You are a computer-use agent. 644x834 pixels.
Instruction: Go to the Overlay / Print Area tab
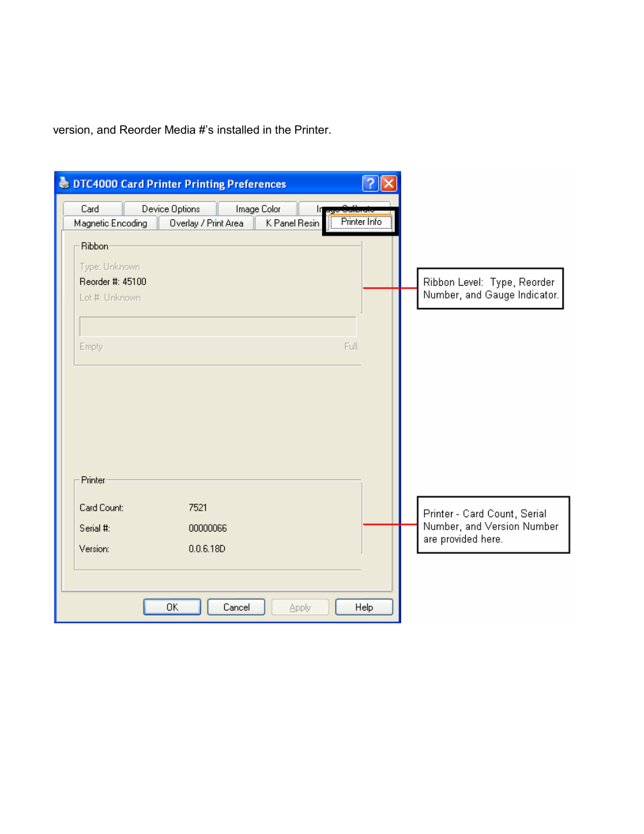coord(206,224)
